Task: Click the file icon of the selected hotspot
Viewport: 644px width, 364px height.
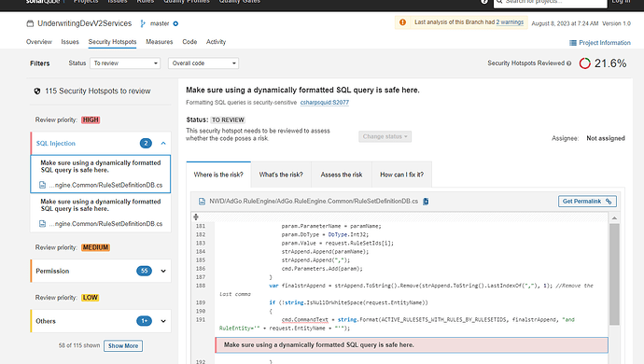Action: (x=42, y=185)
